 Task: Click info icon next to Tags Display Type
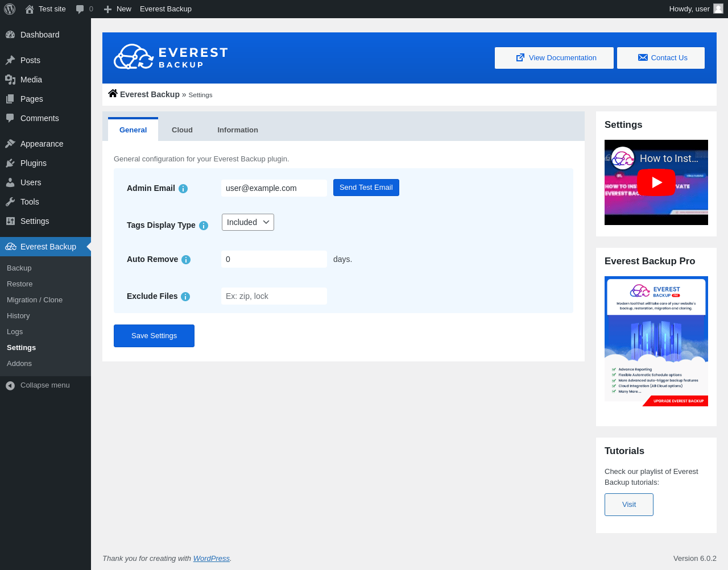point(204,226)
